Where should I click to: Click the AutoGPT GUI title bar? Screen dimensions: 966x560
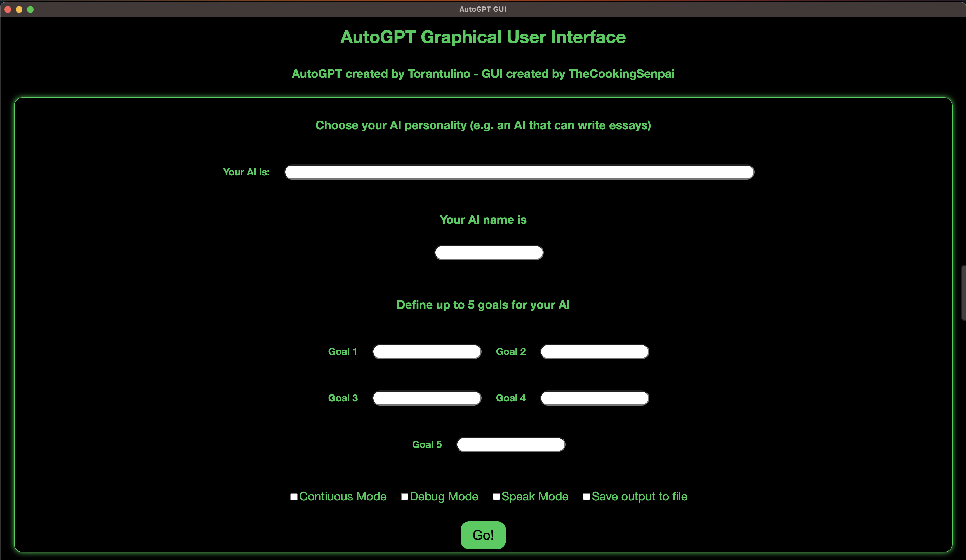[x=482, y=9]
